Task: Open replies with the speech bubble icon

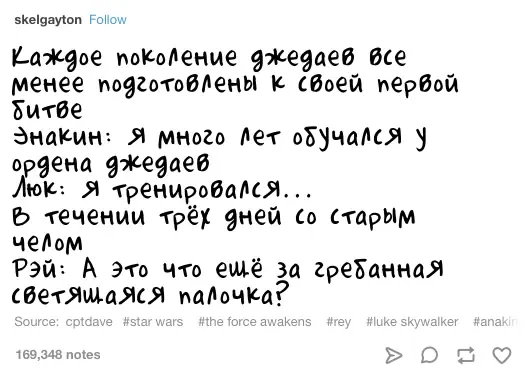Action: (x=429, y=355)
